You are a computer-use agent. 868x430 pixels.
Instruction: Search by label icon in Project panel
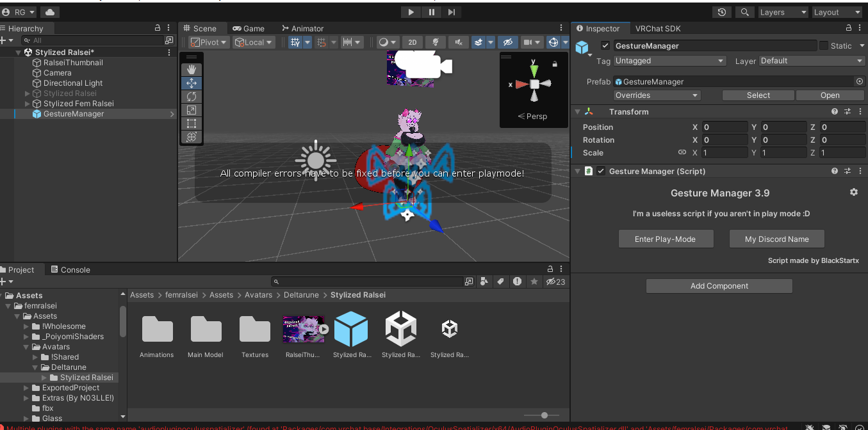pyautogui.click(x=501, y=282)
